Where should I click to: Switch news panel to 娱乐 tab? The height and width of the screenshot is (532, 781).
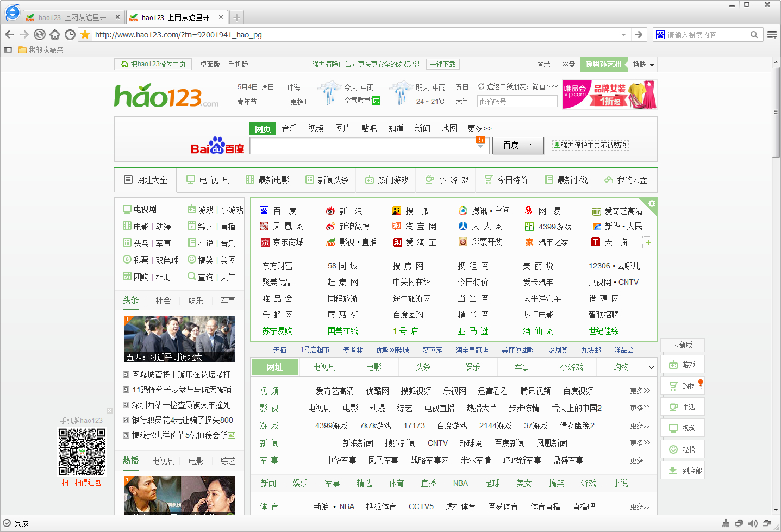point(196,301)
